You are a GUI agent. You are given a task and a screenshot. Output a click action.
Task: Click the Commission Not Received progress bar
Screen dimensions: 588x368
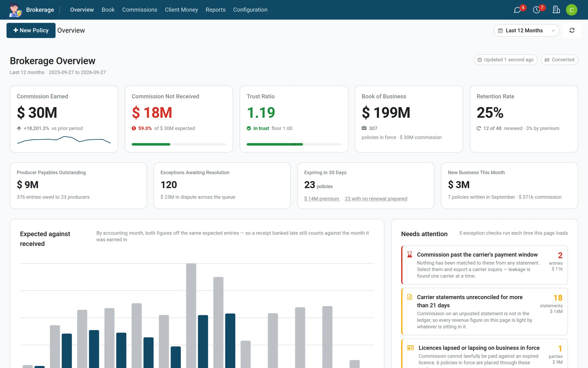coord(179,144)
